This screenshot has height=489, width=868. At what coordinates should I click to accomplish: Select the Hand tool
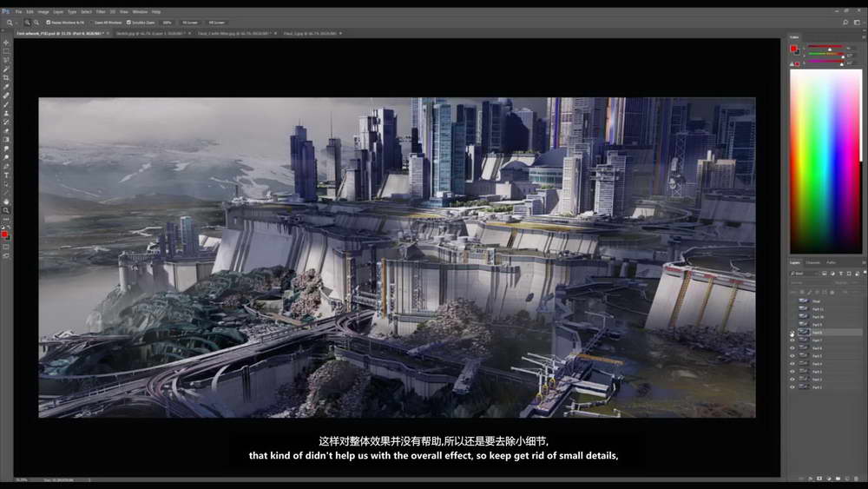pos(6,202)
